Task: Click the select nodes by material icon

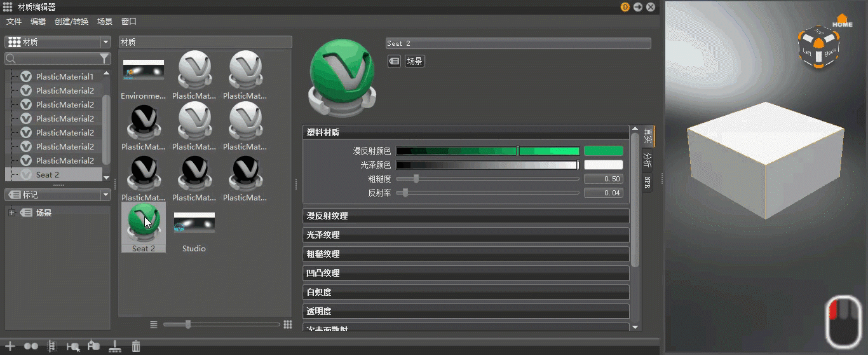Action: point(73,347)
